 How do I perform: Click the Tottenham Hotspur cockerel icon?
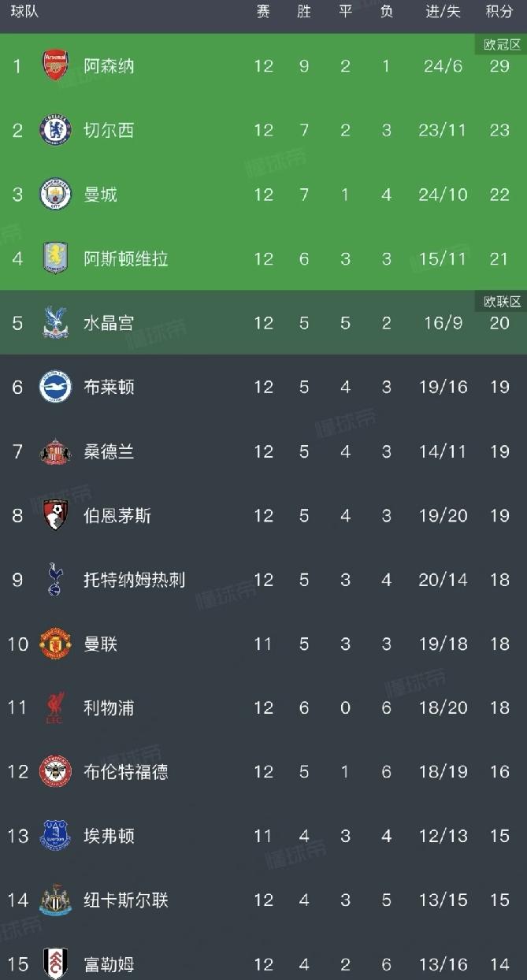(56, 580)
